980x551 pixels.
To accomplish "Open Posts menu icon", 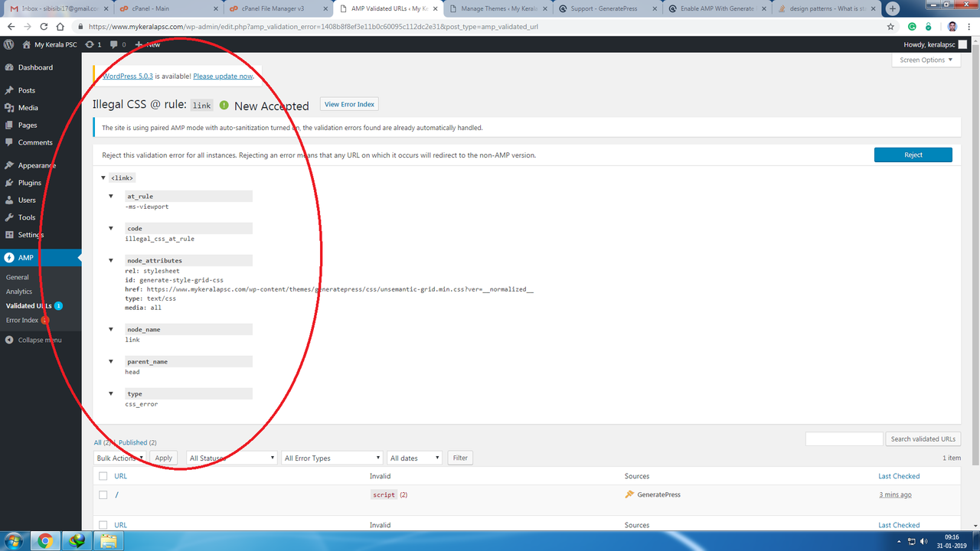I will point(9,90).
